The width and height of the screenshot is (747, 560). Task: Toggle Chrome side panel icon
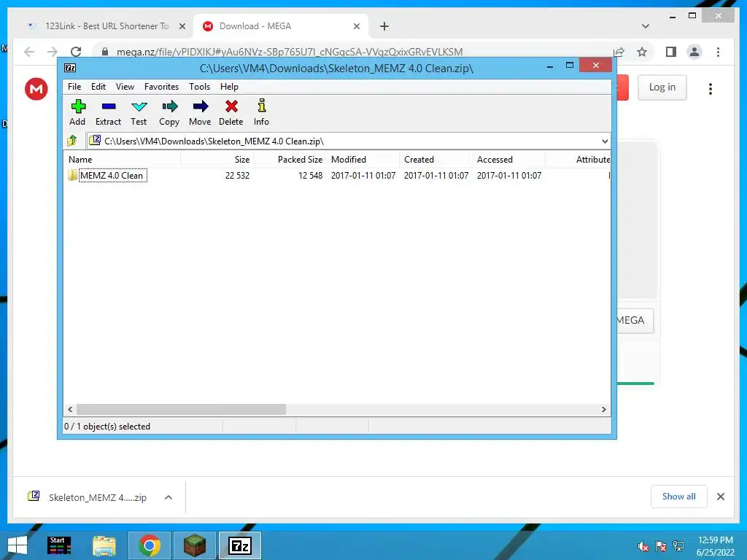pos(671,52)
